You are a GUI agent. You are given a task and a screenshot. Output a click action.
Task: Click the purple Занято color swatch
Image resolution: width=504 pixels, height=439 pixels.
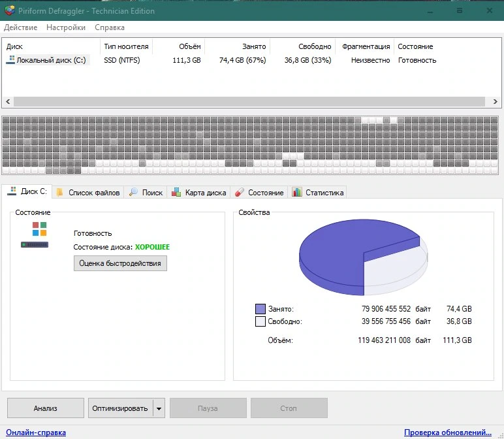coord(260,309)
